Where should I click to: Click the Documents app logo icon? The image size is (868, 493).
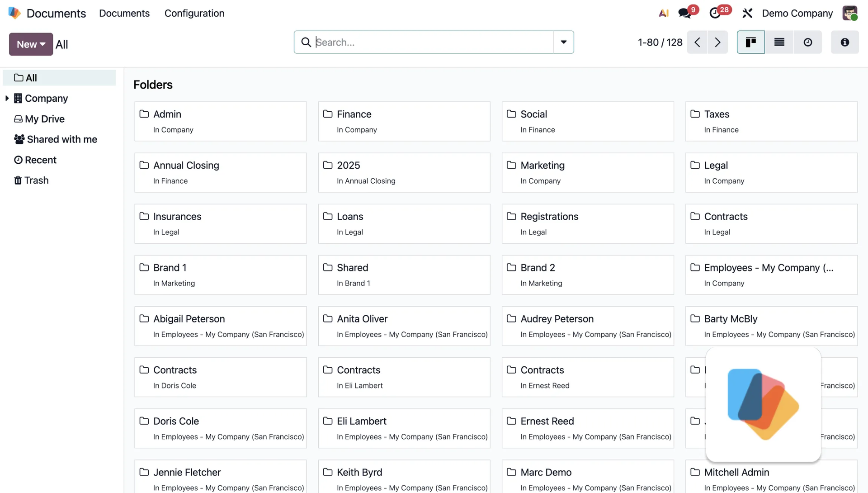click(x=14, y=13)
